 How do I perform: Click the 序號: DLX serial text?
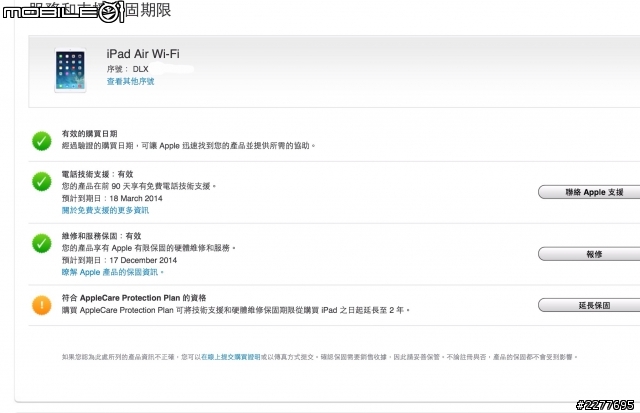tap(128, 69)
